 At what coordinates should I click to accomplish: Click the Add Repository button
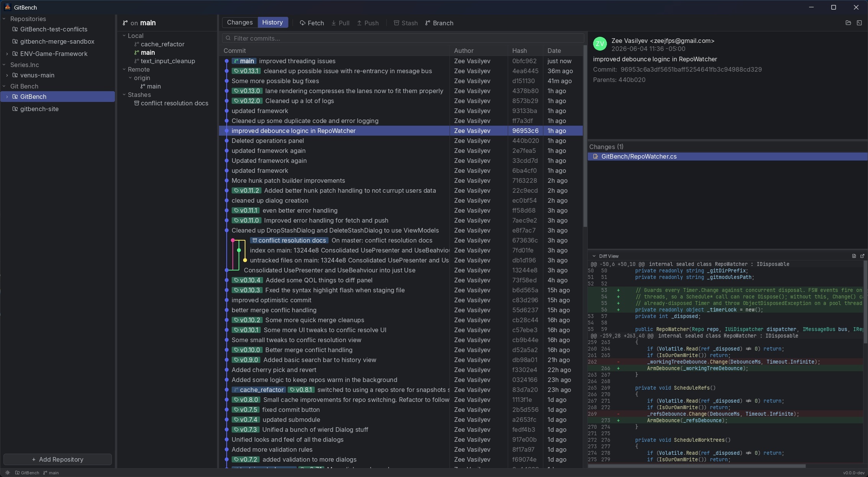tap(57, 459)
